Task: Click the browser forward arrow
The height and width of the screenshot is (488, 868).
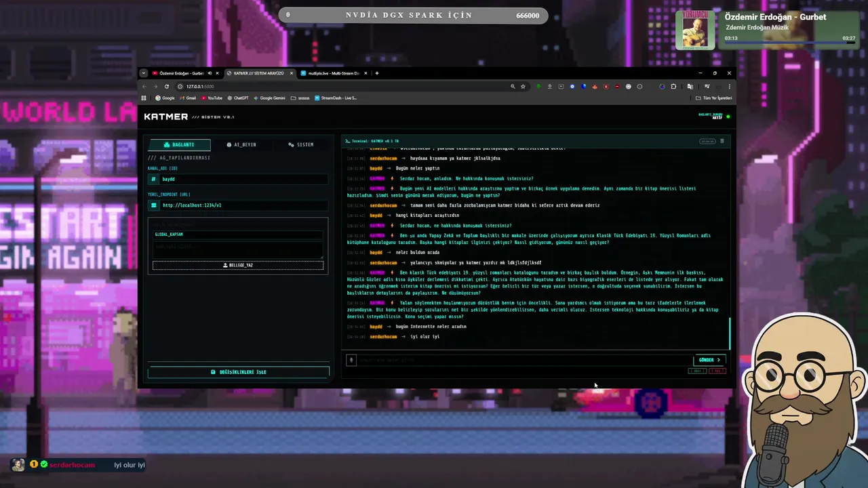Action: [x=155, y=86]
